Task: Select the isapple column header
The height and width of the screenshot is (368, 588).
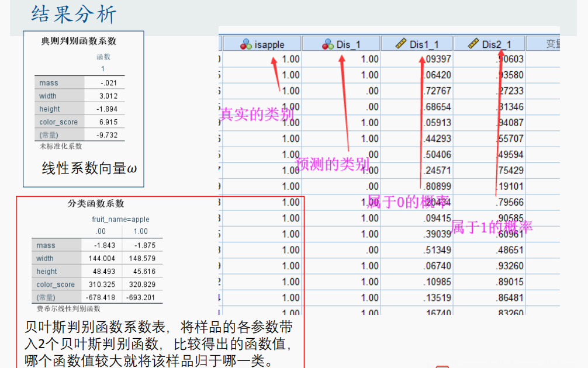Action: tap(263, 43)
